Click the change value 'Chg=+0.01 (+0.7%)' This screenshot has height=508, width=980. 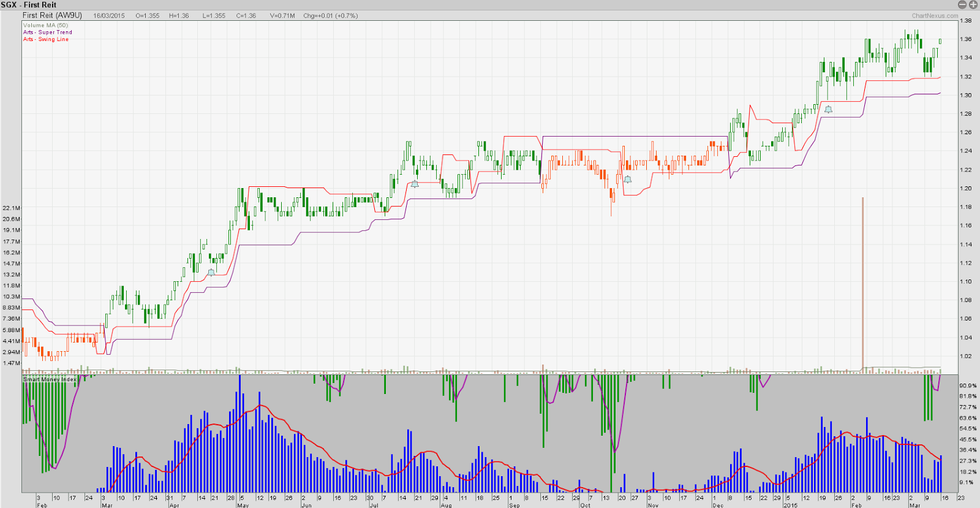pyautogui.click(x=331, y=16)
